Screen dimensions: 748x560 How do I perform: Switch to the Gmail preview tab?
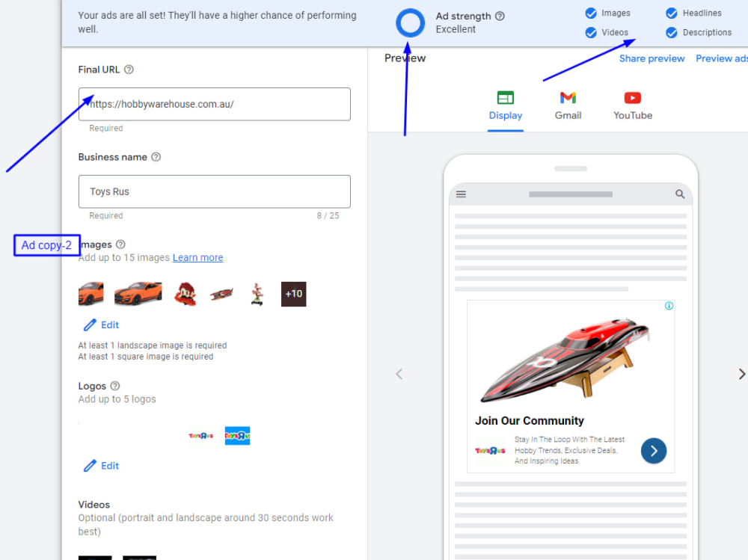(568, 106)
